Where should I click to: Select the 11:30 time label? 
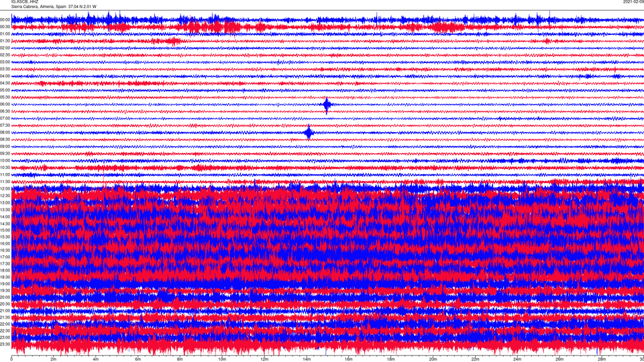pos(5,182)
